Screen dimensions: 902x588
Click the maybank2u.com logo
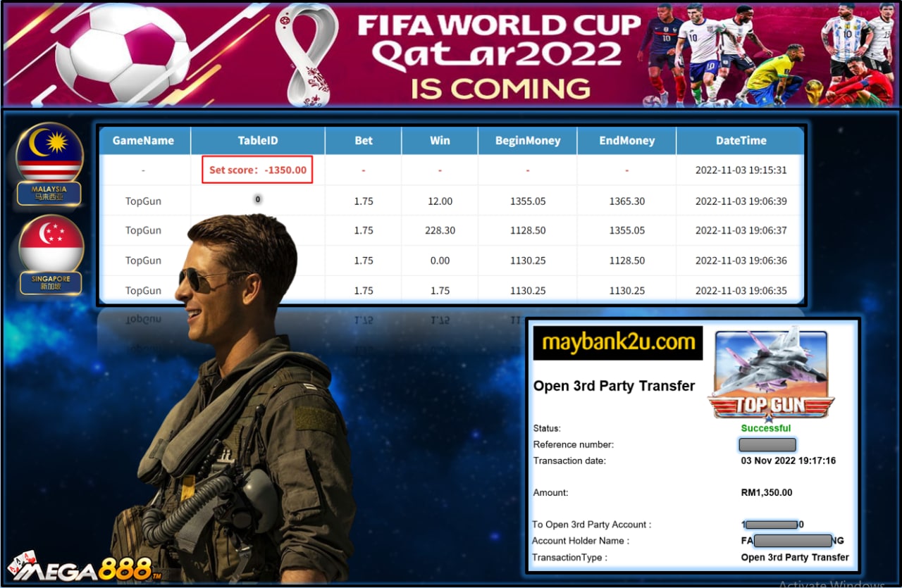coord(618,343)
